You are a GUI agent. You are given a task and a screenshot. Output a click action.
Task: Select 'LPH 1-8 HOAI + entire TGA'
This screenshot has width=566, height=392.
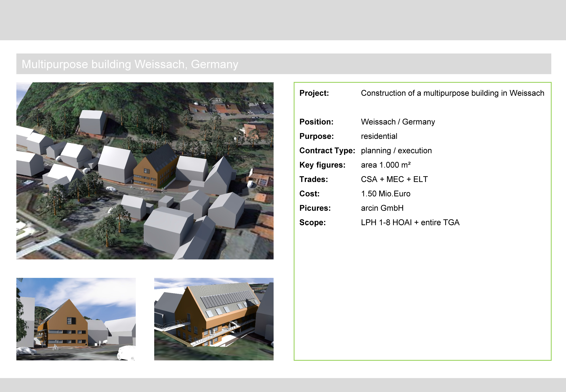[x=410, y=223]
